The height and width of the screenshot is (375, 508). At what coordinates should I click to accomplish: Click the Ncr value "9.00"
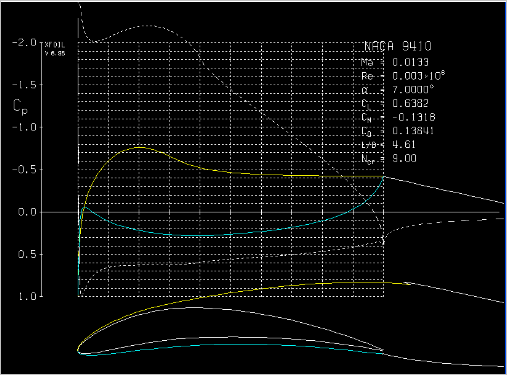pos(404,158)
